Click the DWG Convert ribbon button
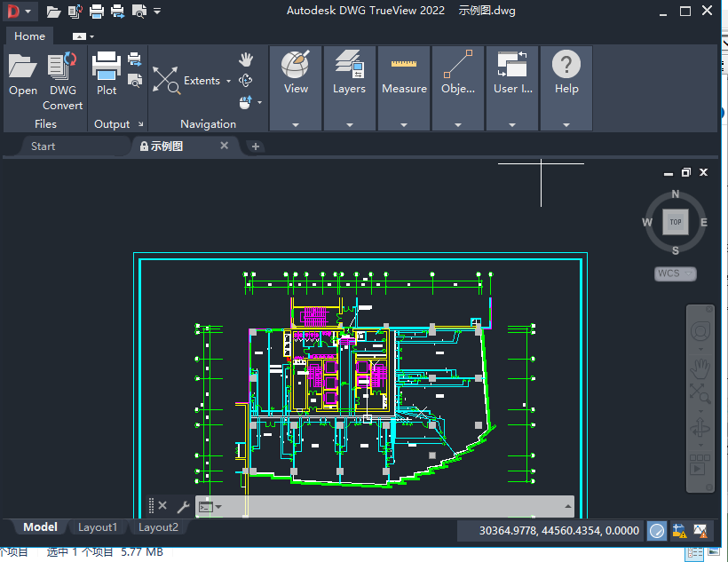728x562 pixels. 63,82
